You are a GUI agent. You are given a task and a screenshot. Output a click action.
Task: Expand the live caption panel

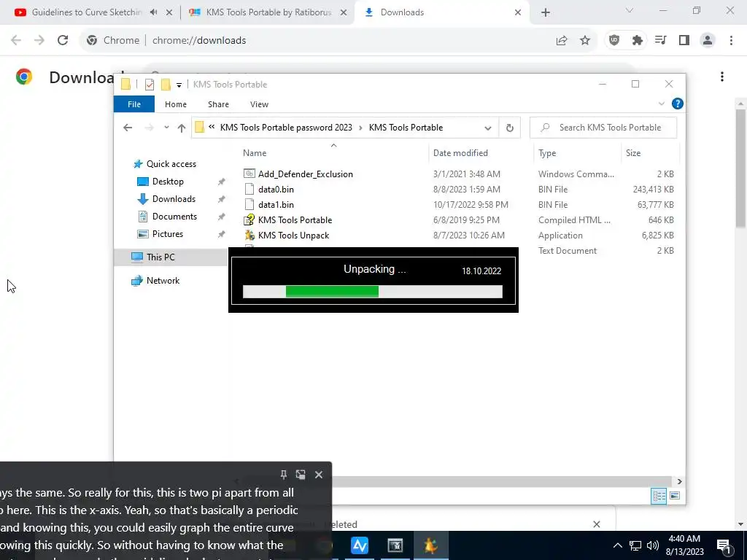coord(301,474)
